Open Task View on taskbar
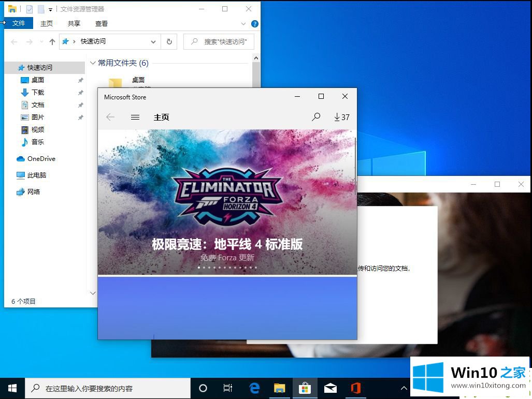The height and width of the screenshot is (399, 532). click(x=228, y=388)
